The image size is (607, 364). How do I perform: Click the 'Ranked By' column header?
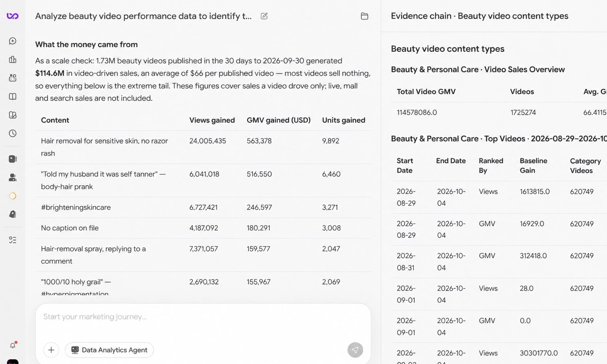pos(491,166)
